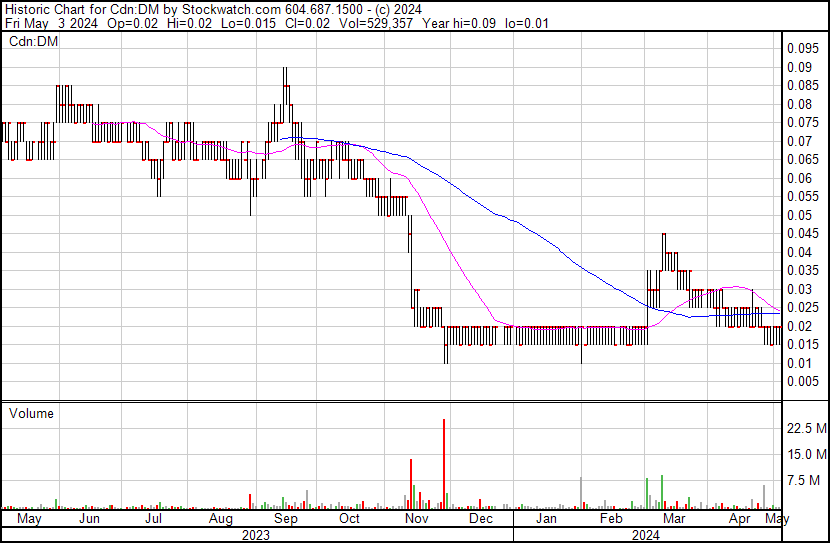Click the 'Lo=0.015' low value
This screenshot has width=830, height=543.
249,24
